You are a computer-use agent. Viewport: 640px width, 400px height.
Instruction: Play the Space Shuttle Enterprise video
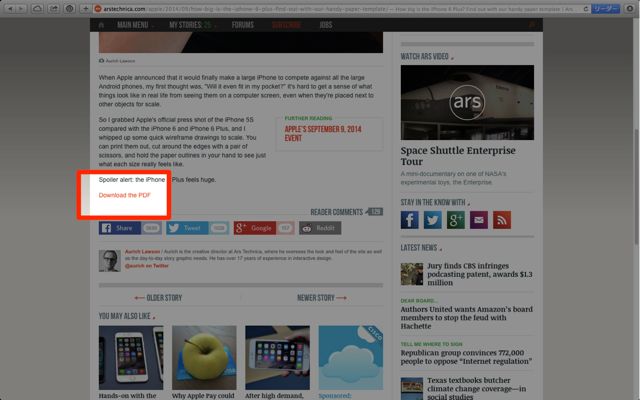[x=467, y=102]
